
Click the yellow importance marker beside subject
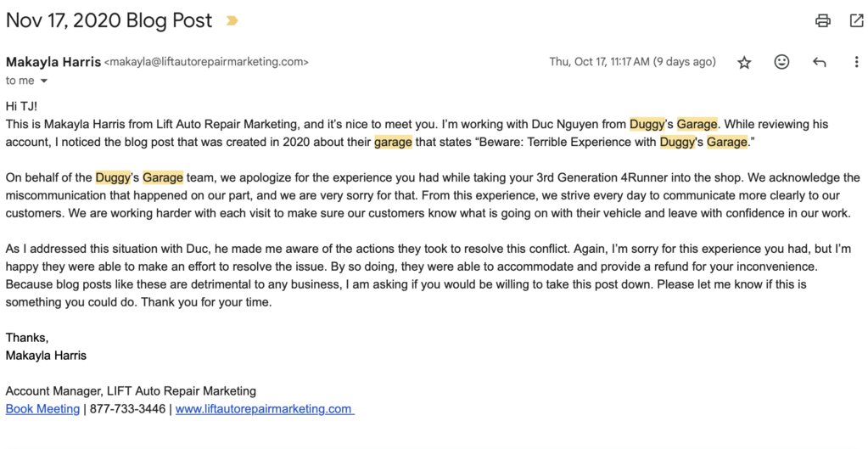click(232, 21)
